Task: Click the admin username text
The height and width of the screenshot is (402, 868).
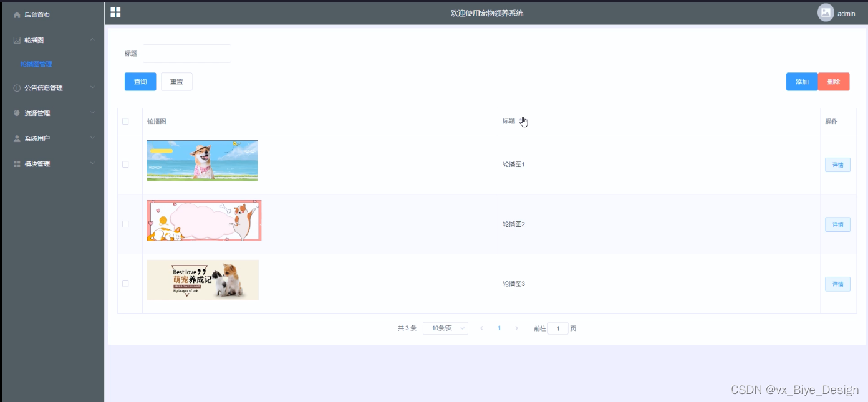Action: coord(846,14)
